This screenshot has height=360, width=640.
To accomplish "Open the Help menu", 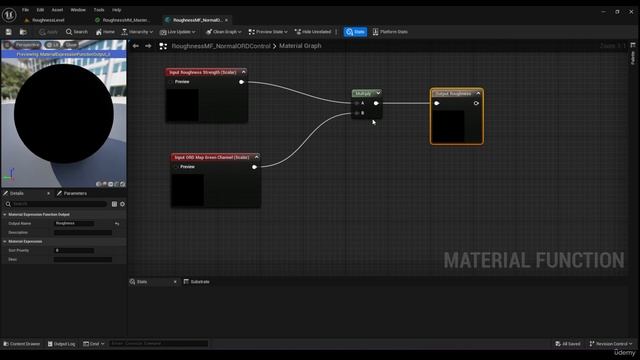I will pos(116,10).
